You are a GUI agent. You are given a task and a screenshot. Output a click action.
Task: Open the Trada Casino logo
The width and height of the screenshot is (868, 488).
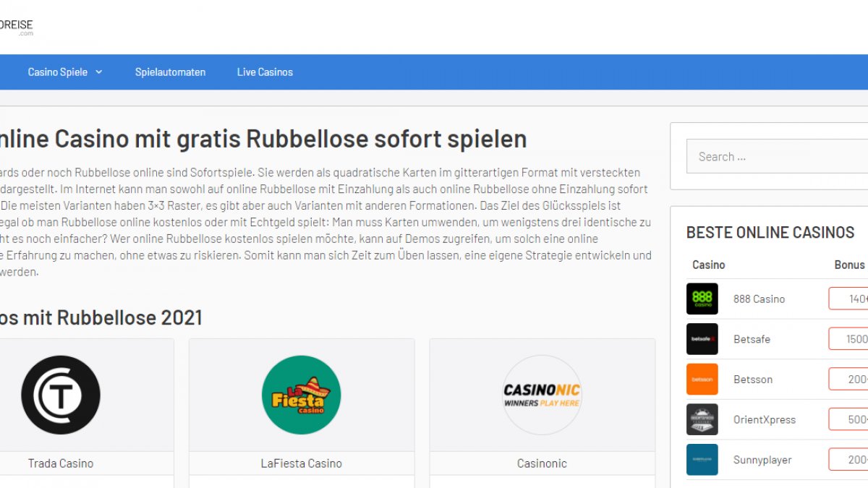tap(61, 395)
